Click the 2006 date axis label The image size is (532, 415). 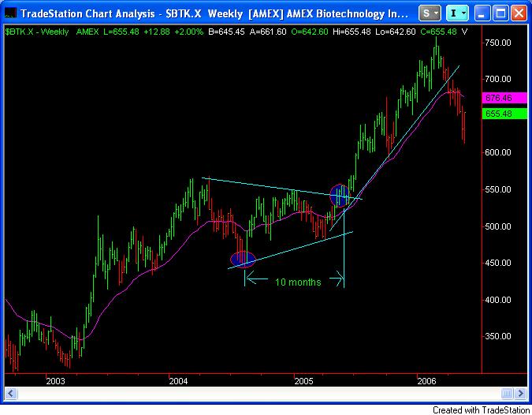(x=427, y=381)
